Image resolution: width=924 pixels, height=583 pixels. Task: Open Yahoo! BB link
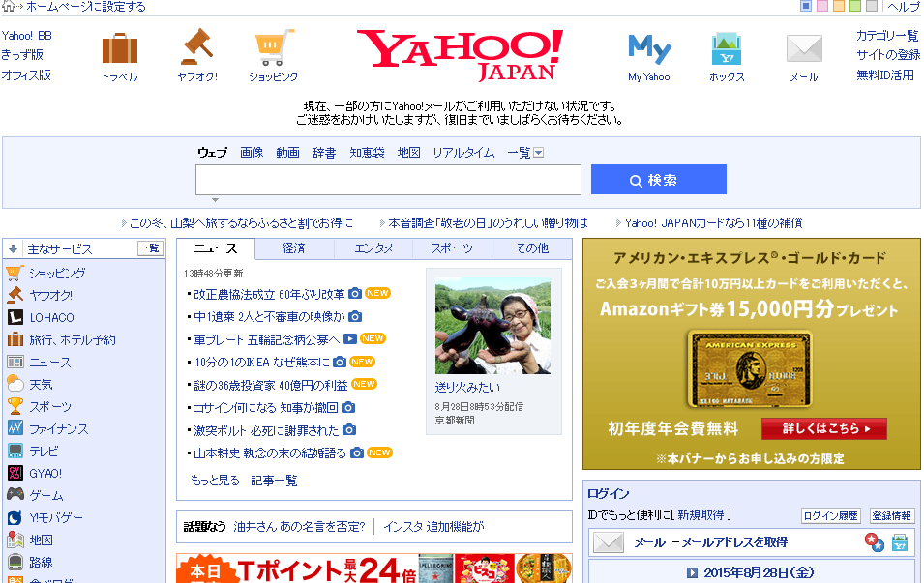click(x=26, y=36)
